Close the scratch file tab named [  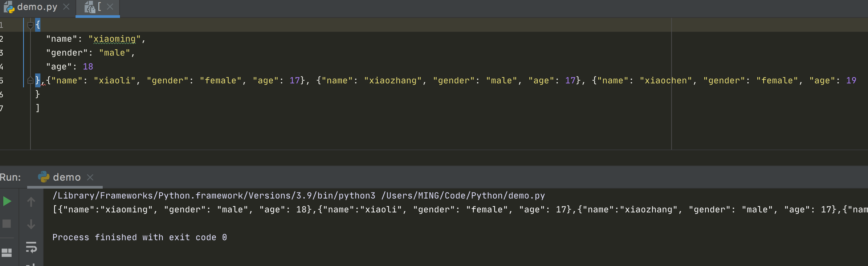point(110,7)
